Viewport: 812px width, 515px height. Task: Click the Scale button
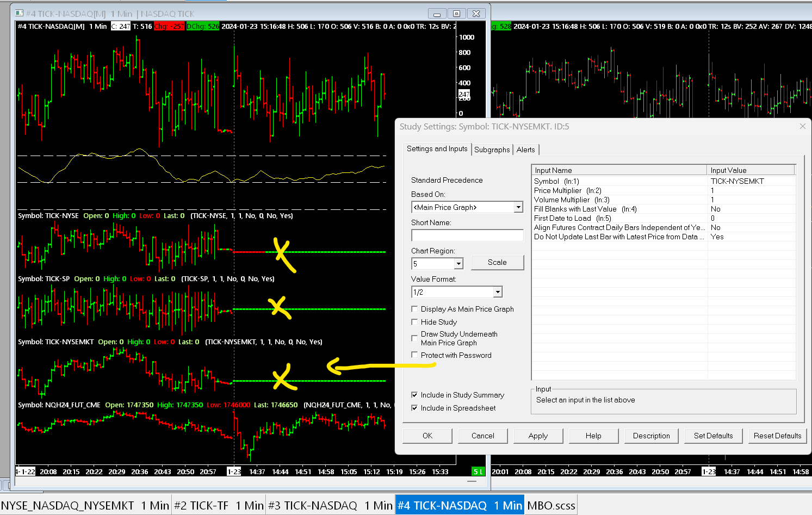pos(497,262)
